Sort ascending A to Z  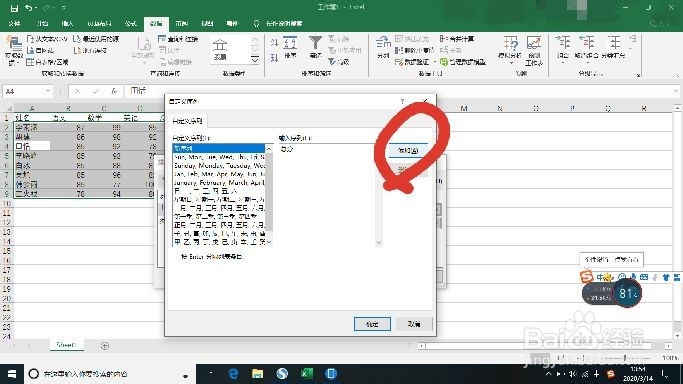tap(274, 43)
